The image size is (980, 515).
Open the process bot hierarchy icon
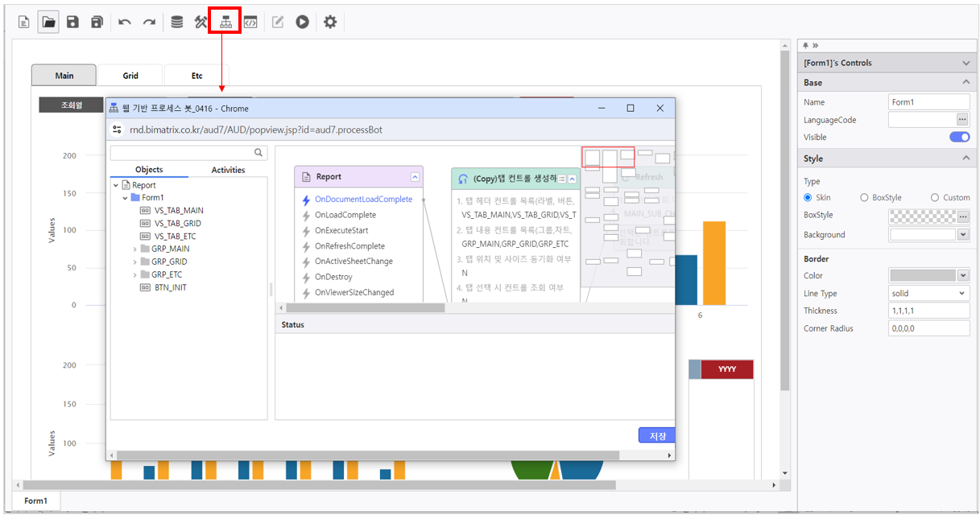225,23
